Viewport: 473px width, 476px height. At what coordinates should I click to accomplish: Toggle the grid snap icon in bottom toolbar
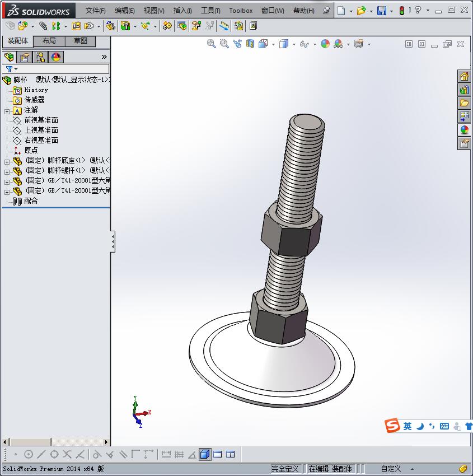pos(179,455)
